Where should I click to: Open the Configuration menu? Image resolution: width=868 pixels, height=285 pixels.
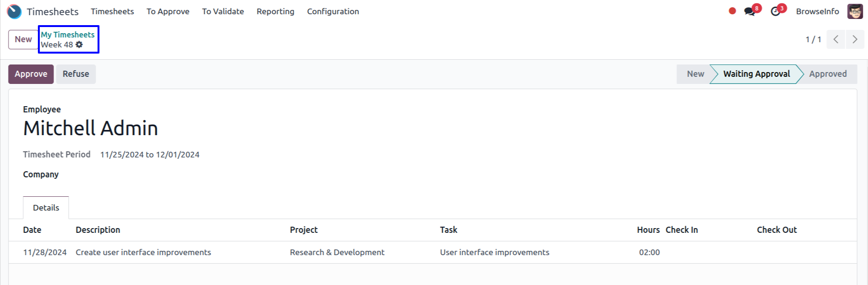pos(333,11)
